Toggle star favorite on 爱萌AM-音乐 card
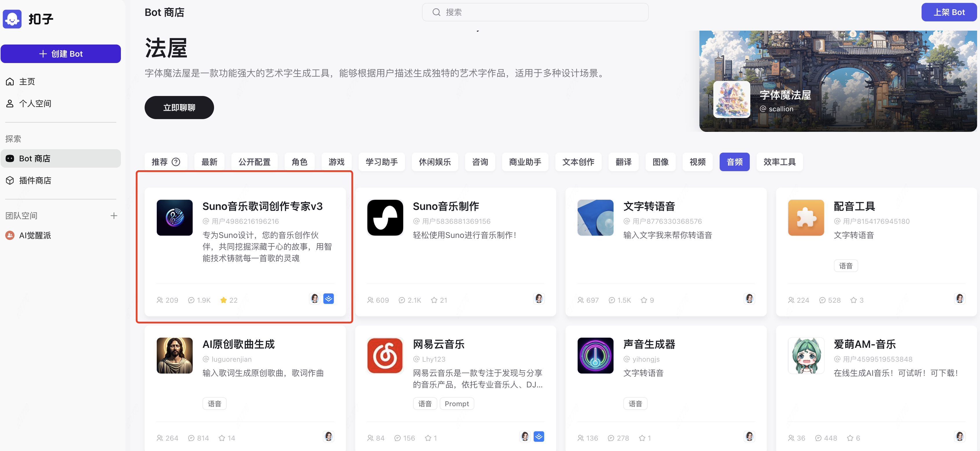Viewport: 980px width, 451px height. click(850, 438)
